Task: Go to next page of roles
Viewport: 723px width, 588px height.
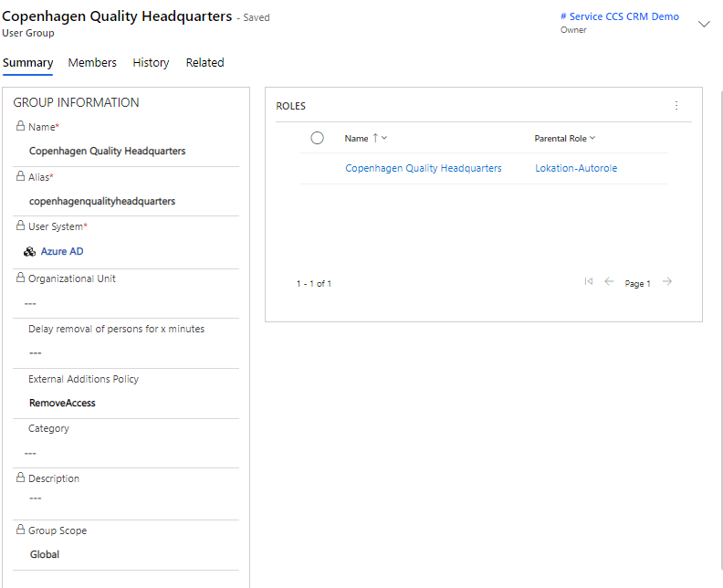Action: click(x=667, y=282)
